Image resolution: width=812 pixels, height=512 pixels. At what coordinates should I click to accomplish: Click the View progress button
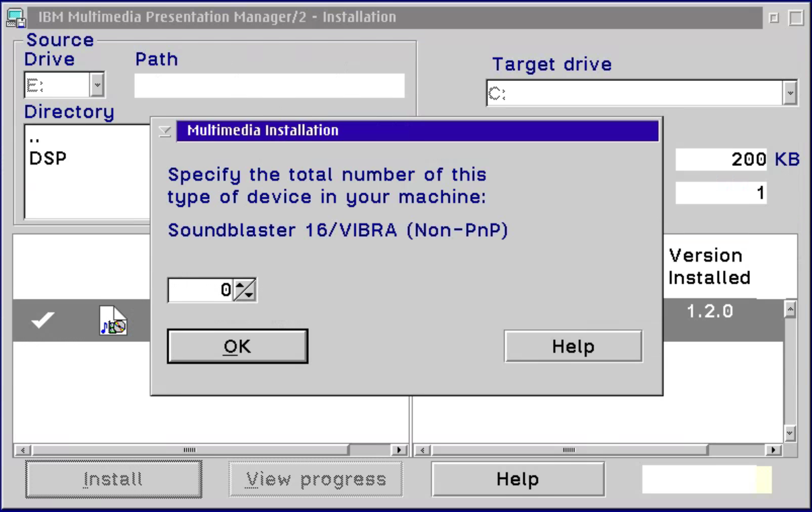click(316, 479)
